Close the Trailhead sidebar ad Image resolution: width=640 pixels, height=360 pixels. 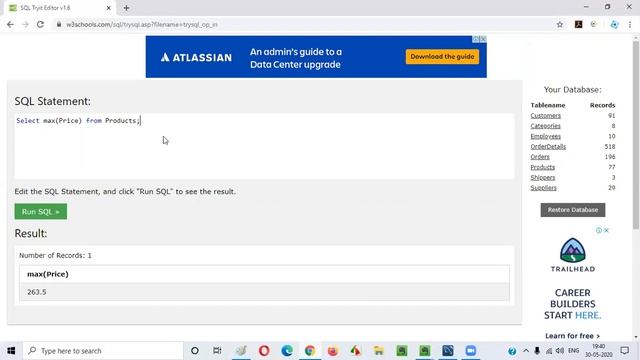click(x=607, y=230)
